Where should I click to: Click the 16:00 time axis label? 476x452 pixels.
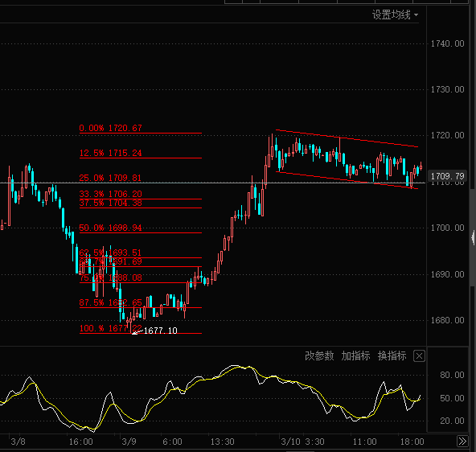[x=80, y=442]
